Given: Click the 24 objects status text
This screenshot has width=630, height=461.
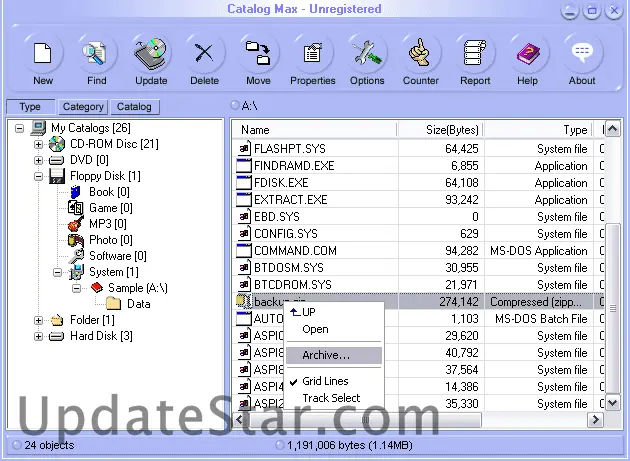Looking at the screenshot, I should 49,445.
